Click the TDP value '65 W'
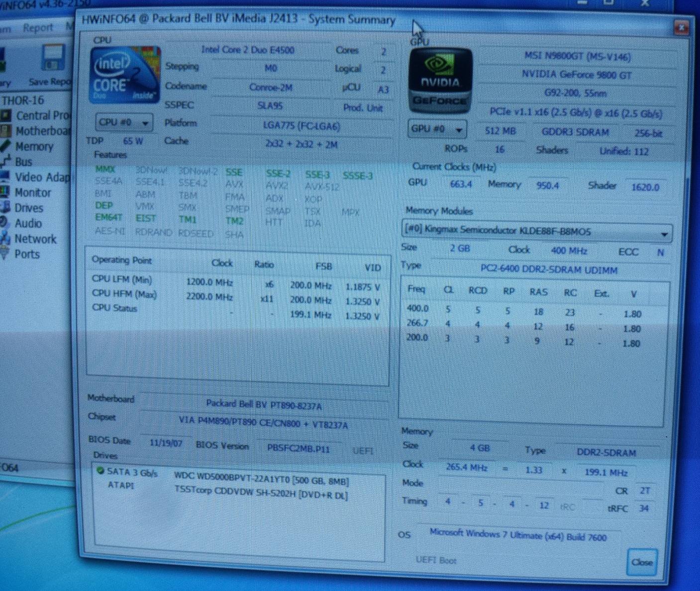This screenshot has width=700, height=591. [133, 141]
